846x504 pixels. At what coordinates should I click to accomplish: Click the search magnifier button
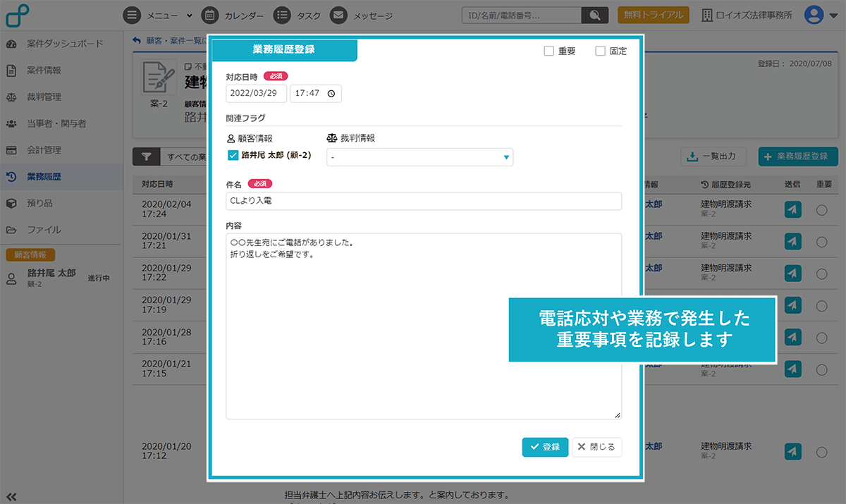594,15
